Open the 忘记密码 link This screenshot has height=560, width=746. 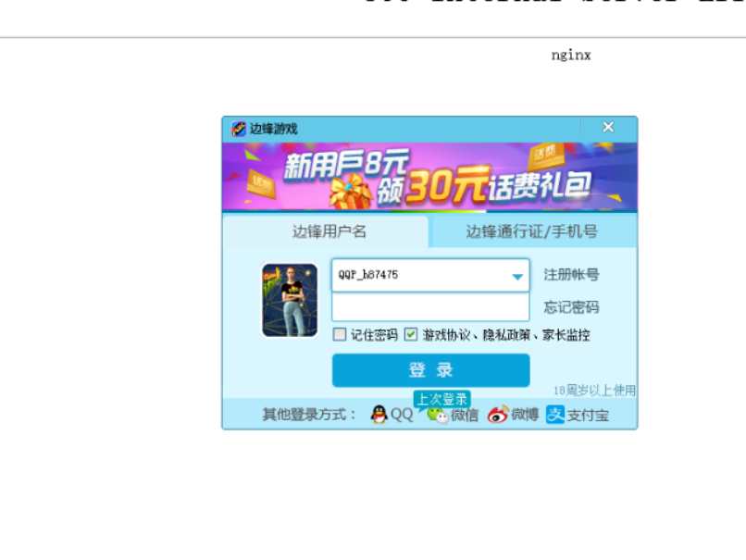point(571,307)
